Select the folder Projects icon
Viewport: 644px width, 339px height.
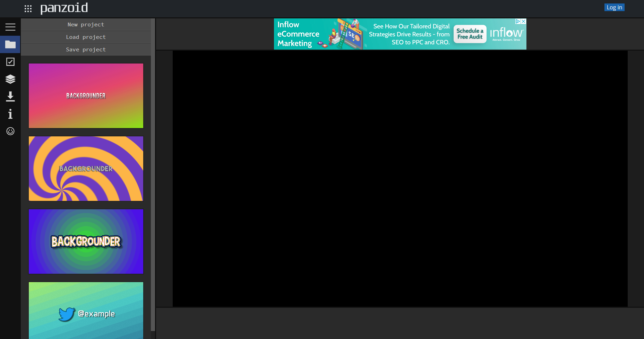[10, 44]
